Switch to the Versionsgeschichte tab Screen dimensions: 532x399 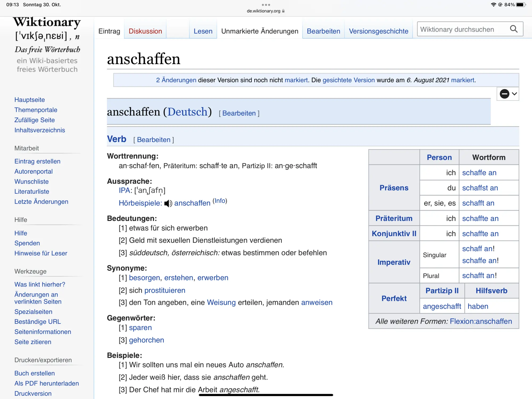379,31
